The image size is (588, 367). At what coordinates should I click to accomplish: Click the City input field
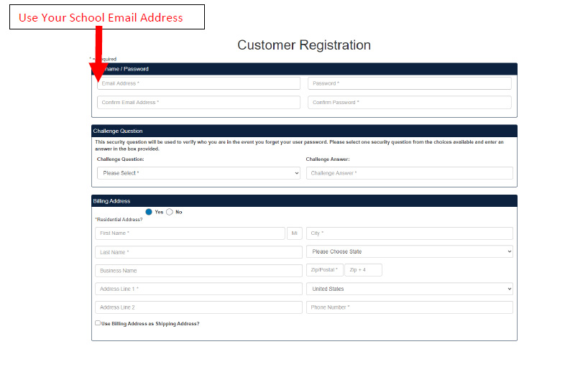409,233
